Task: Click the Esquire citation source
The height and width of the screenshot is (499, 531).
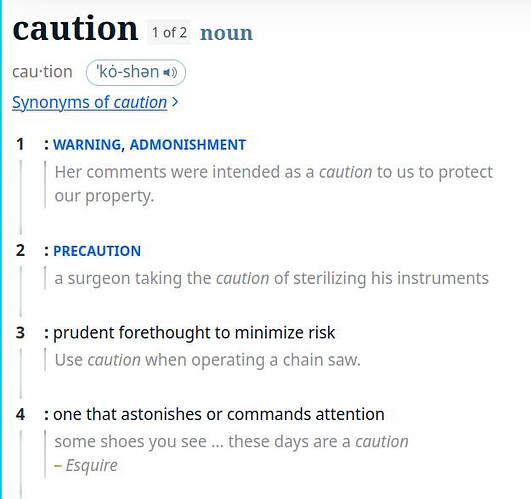Action: [x=91, y=465]
